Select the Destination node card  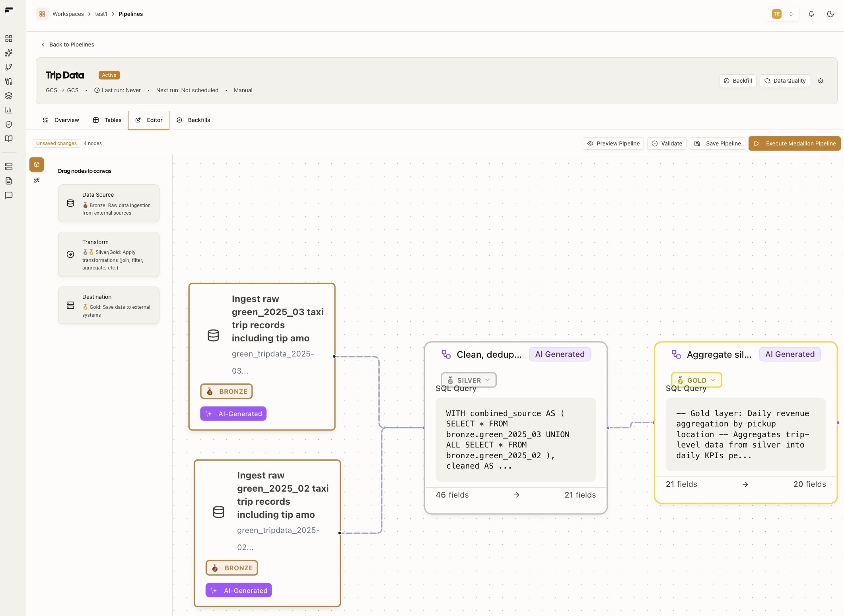(x=109, y=305)
